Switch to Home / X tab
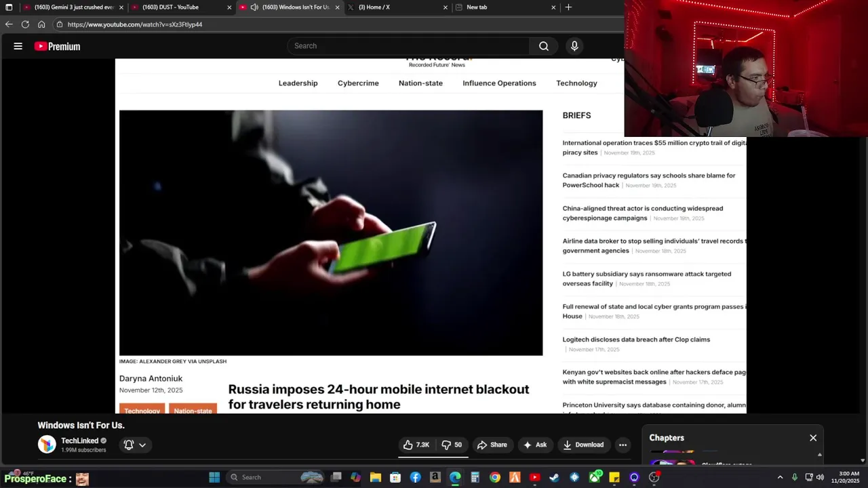868x488 pixels. [397, 7]
